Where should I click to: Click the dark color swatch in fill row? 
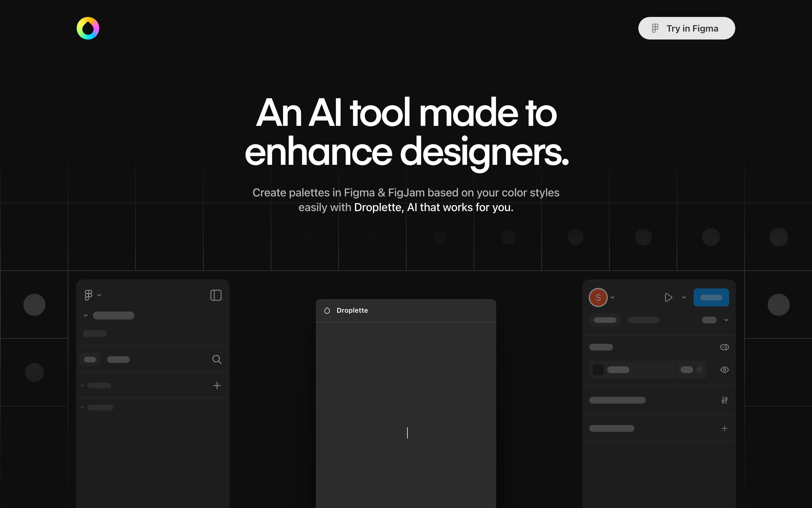pyautogui.click(x=598, y=370)
